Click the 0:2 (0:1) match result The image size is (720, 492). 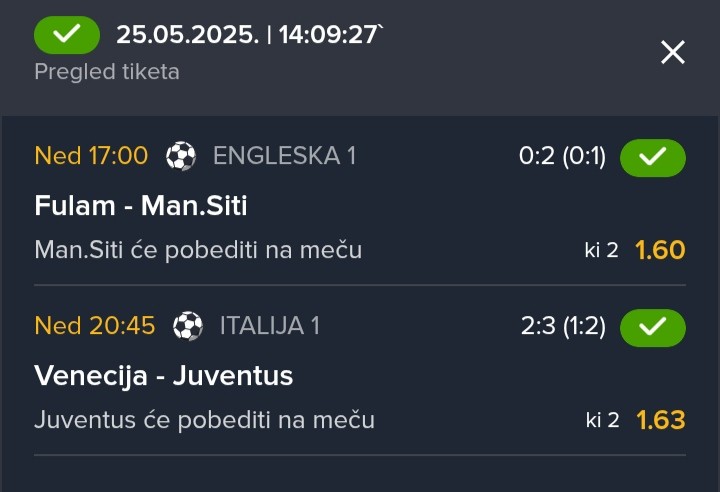[x=562, y=156]
